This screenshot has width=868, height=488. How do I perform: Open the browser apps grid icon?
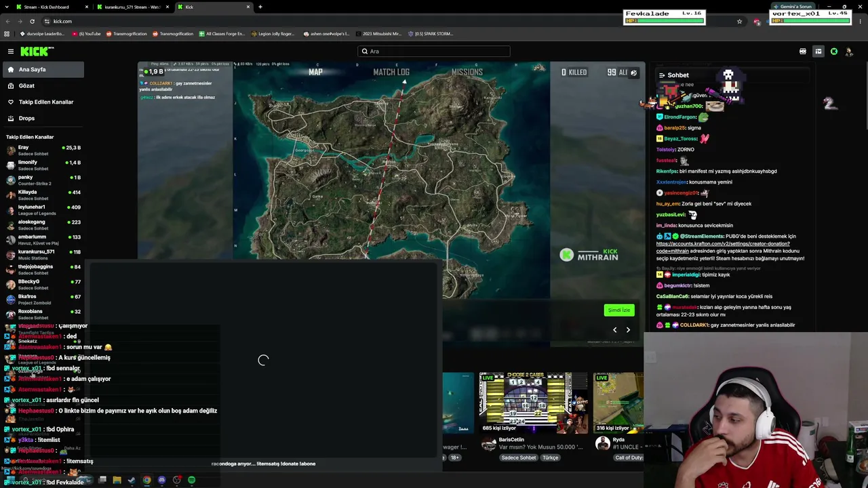point(7,34)
